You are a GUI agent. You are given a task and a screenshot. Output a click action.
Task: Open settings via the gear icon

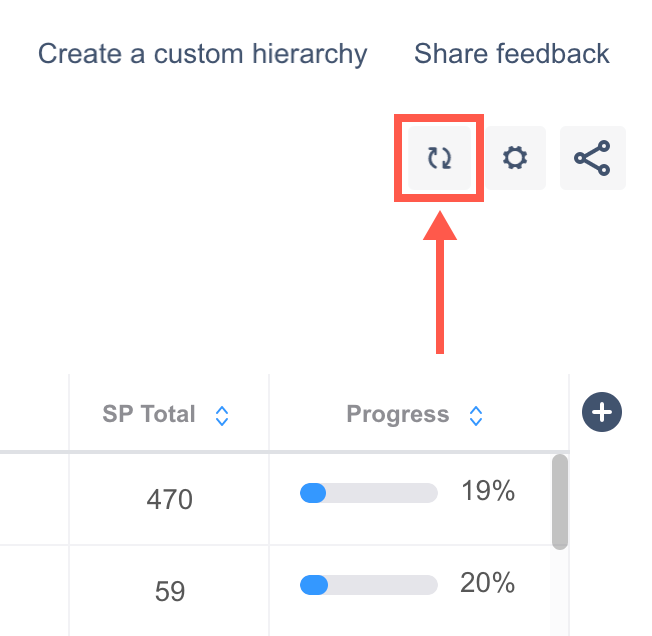515,158
